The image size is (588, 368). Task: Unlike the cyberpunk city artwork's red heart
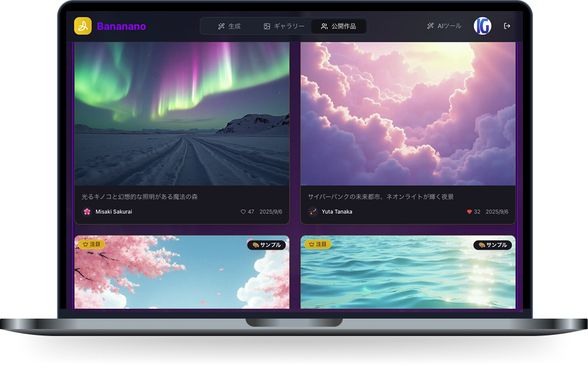pos(468,212)
